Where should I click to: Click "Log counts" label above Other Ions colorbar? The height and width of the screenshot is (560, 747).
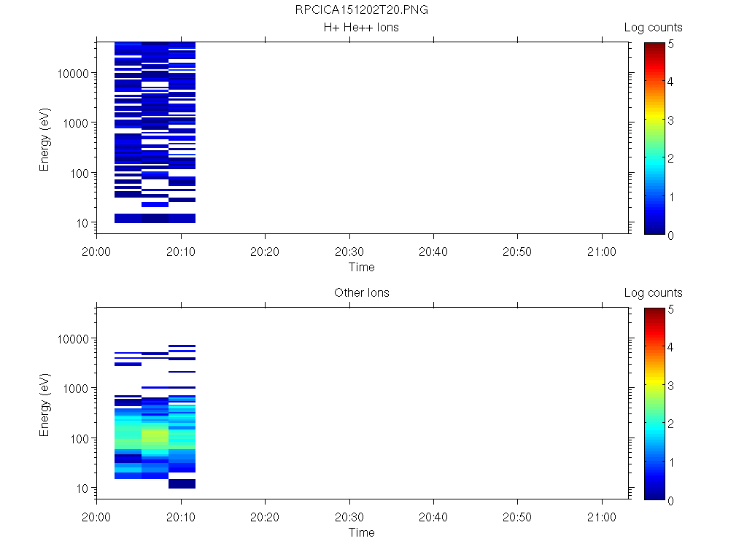(653, 293)
